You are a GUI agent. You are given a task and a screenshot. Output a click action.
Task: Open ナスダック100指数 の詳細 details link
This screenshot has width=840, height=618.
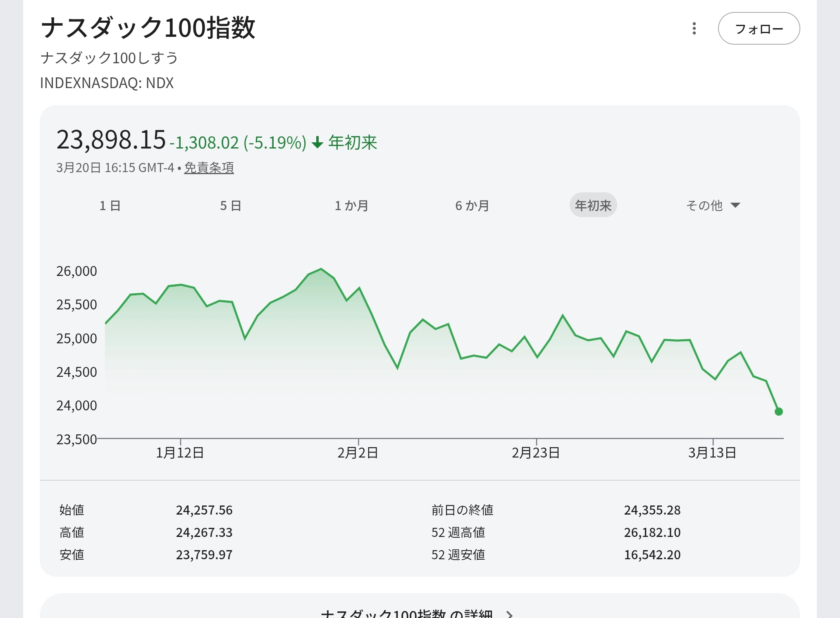pos(407,614)
